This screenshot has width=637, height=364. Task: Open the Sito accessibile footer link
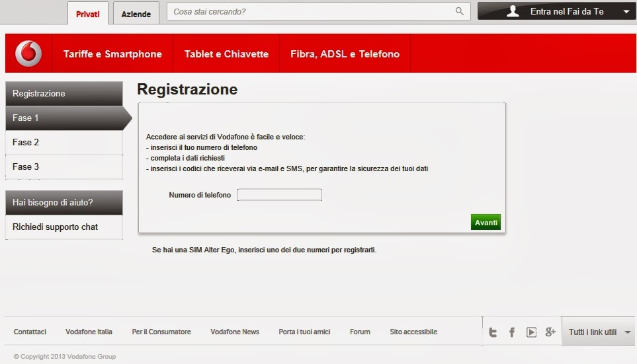pos(413,332)
